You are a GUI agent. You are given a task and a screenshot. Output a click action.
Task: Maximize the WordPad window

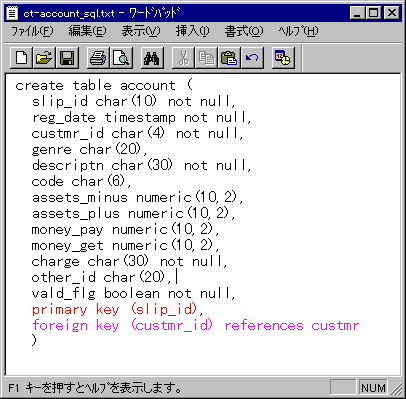(373, 13)
